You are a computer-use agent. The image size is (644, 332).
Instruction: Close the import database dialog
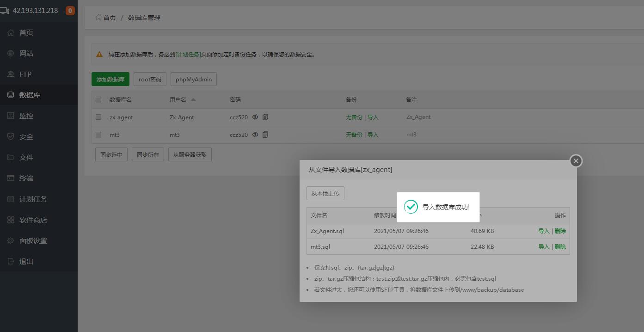tap(576, 161)
